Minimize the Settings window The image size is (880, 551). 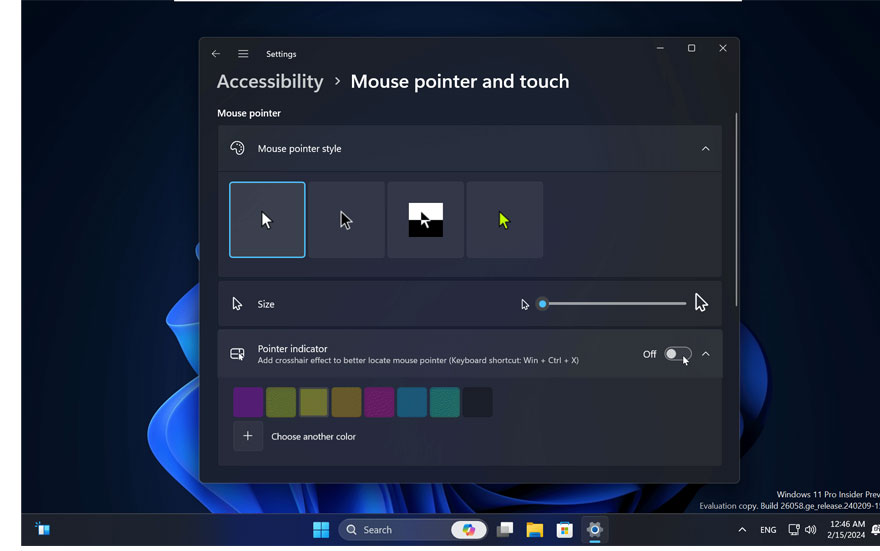point(660,48)
